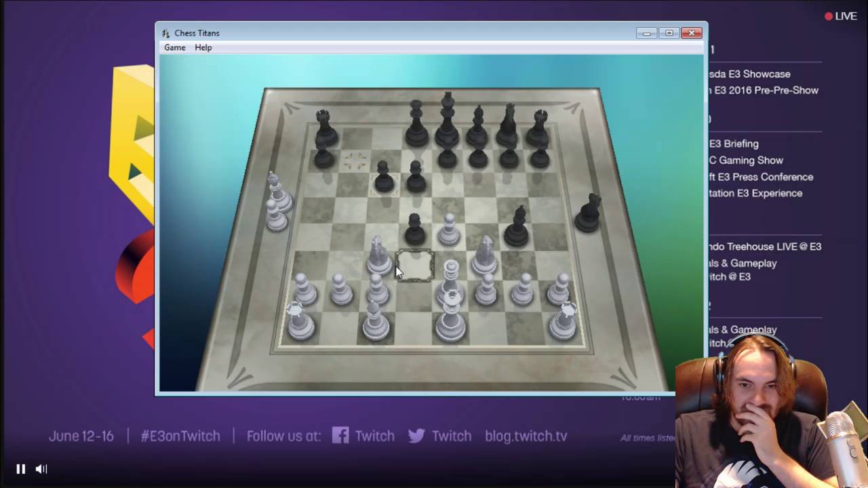Pause the video stream
868x488 pixels.
point(20,469)
